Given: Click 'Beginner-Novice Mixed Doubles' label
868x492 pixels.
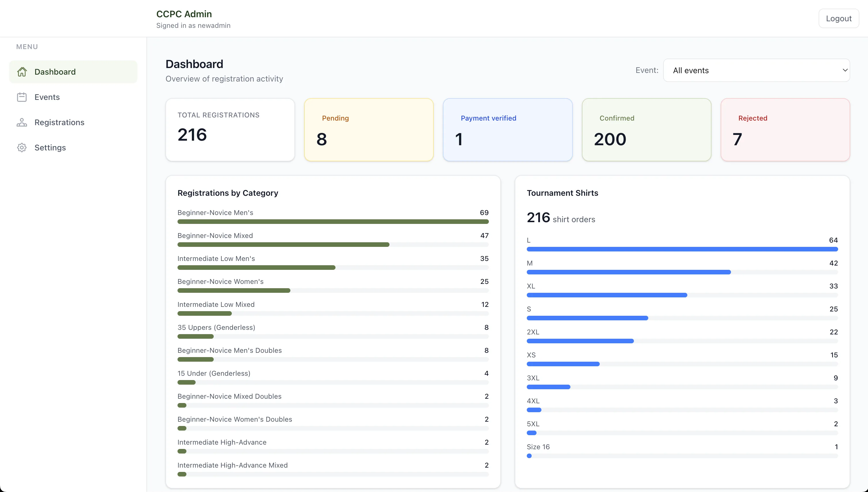Looking at the screenshot, I should pyautogui.click(x=229, y=396).
